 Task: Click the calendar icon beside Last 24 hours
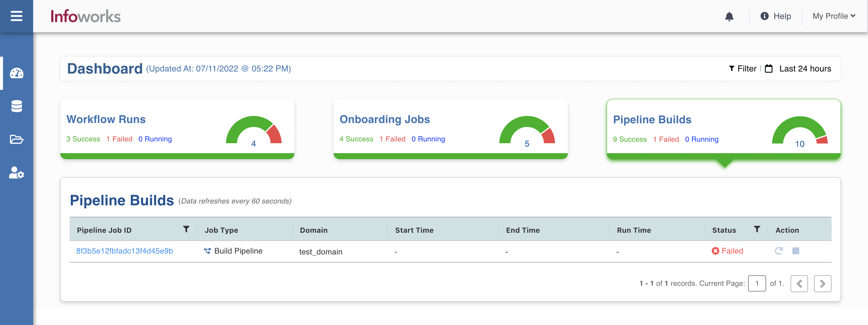pyautogui.click(x=769, y=68)
